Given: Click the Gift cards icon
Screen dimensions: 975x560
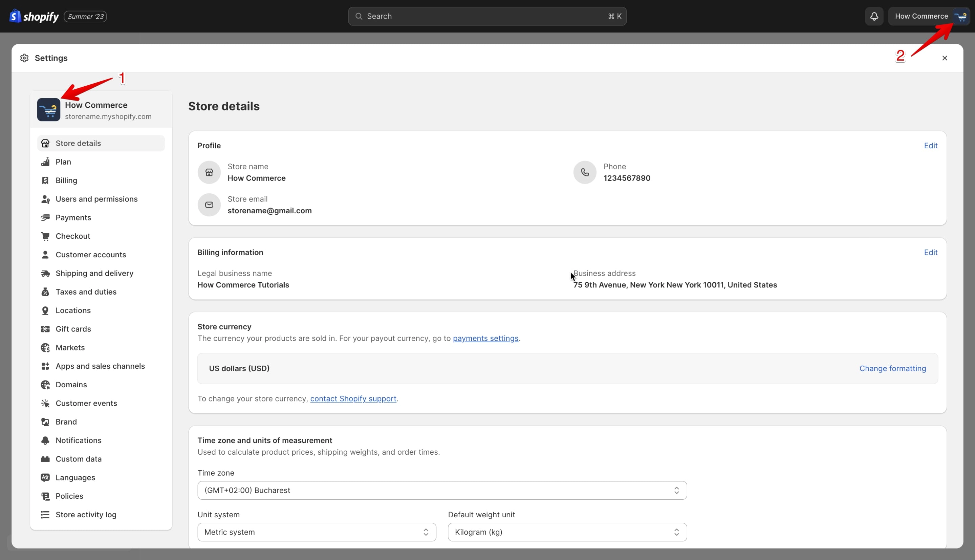Looking at the screenshot, I should [45, 329].
